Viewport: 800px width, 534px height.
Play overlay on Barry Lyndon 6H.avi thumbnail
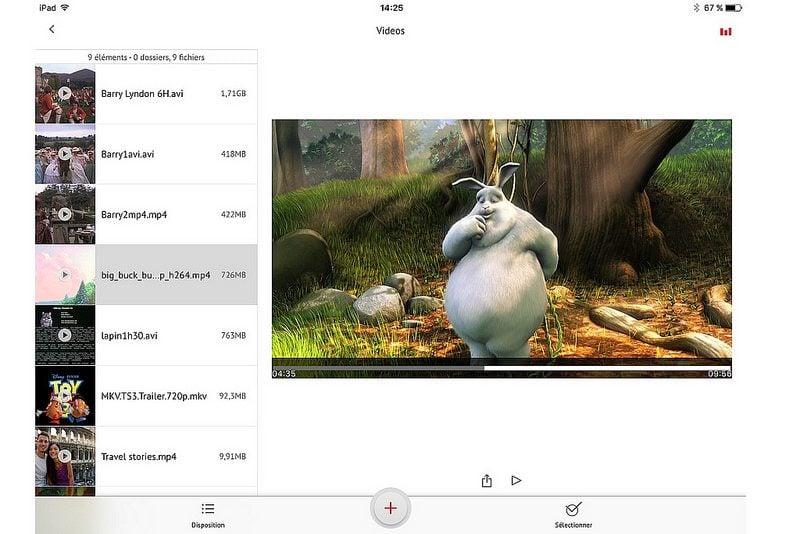click(x=65, y=93)
